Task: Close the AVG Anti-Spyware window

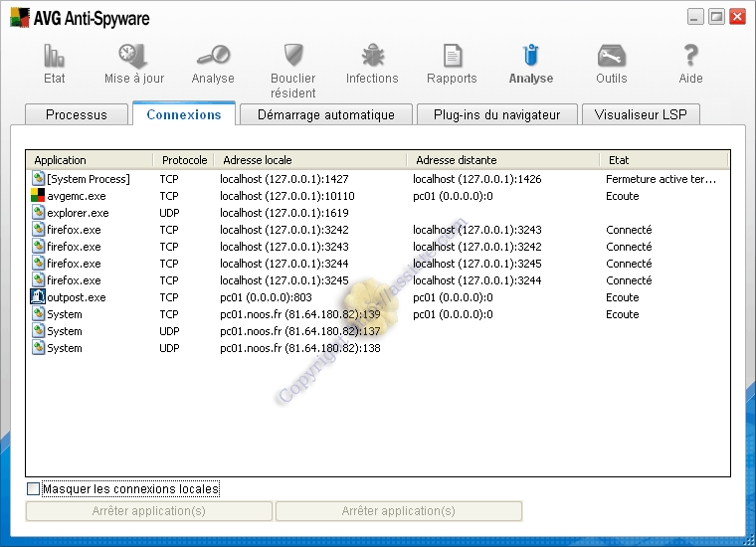Action: pos(738,17)
